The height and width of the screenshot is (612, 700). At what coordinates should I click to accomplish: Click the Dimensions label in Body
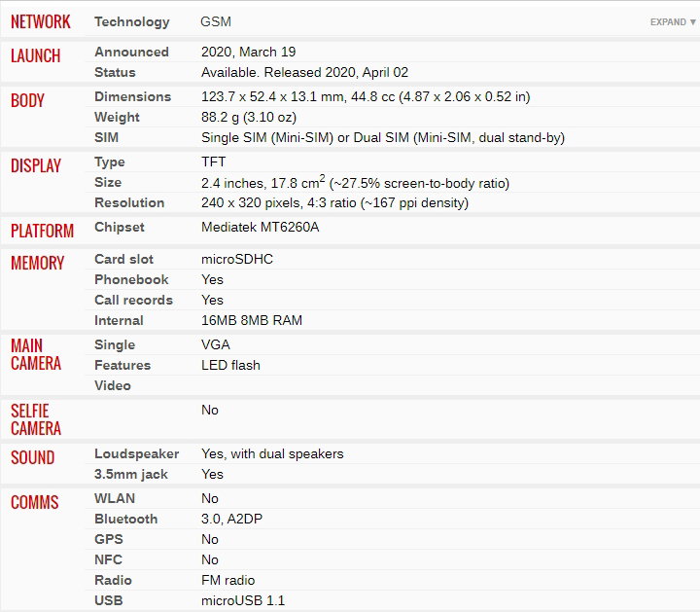coord(132,96)
